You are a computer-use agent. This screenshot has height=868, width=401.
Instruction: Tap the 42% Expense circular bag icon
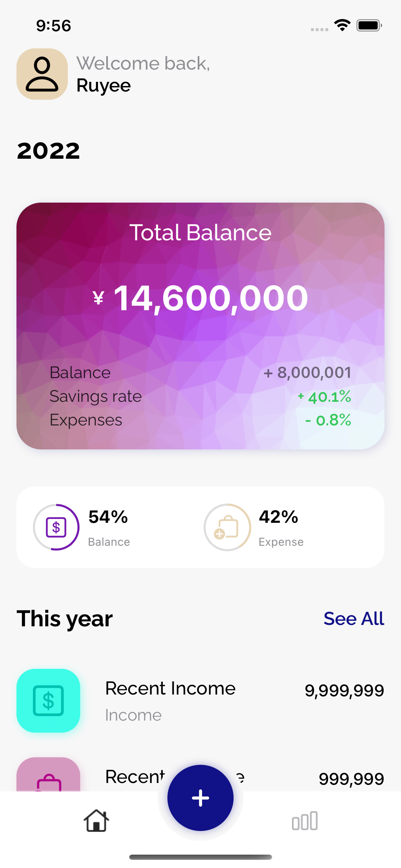point(227,527)
